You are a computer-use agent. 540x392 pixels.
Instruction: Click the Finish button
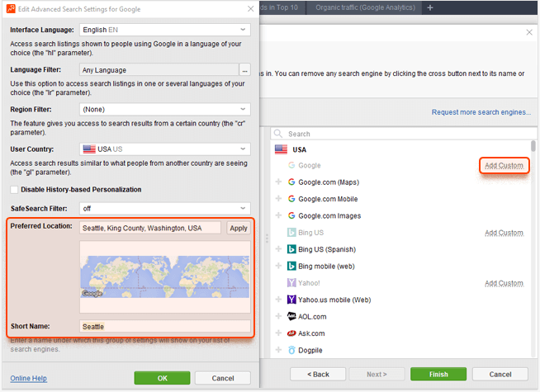[x=438, y=374]
